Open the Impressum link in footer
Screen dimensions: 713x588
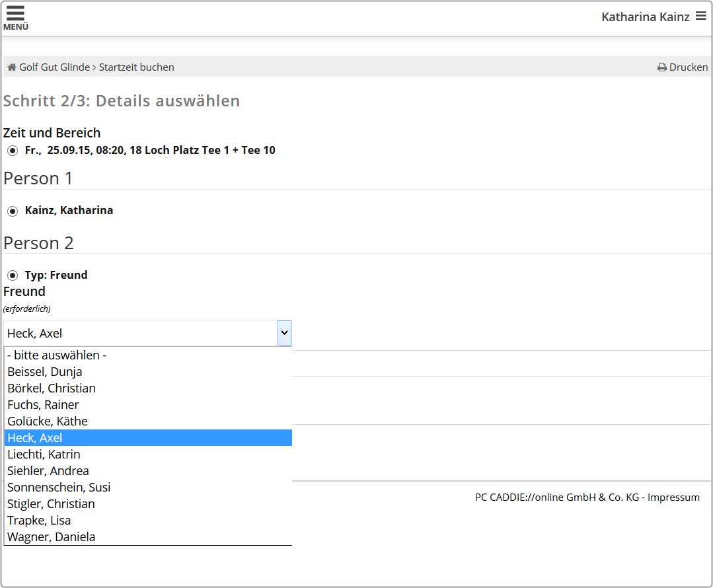[x=673, y=497]
